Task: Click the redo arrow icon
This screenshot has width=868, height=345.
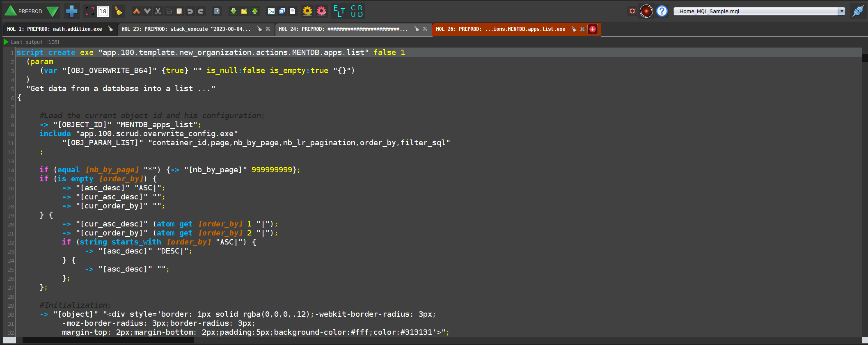Action: pyautogui.click(x=201, y=11)
